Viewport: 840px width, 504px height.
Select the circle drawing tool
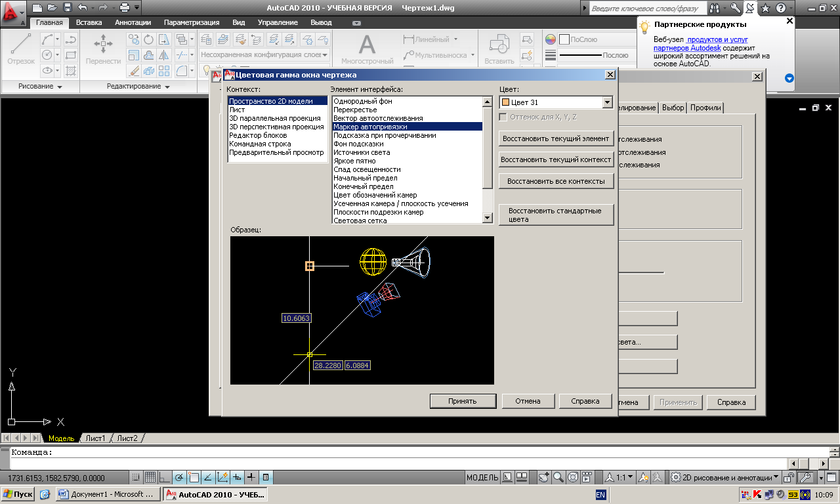point(47,54)
